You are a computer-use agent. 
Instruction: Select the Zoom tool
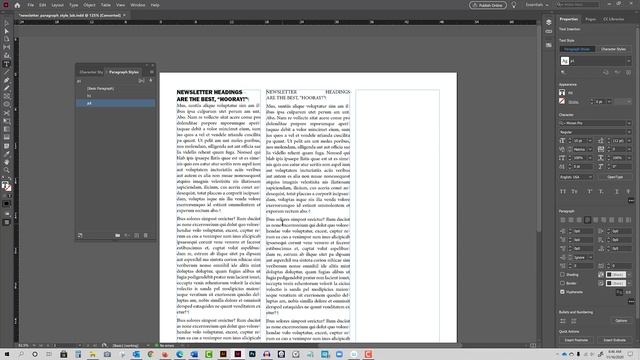(7, 170)
